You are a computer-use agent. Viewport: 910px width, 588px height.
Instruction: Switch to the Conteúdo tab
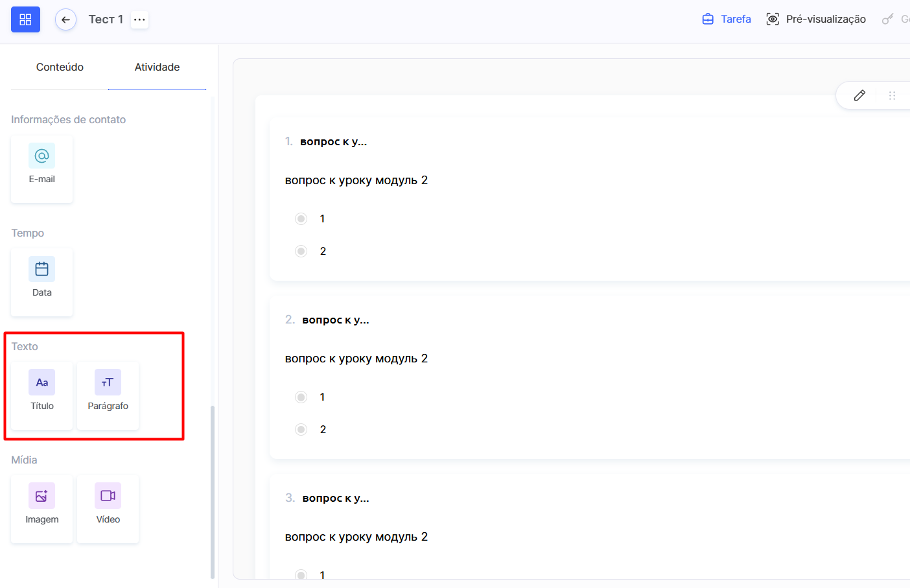pyautogui.click(x=60, y=67)
